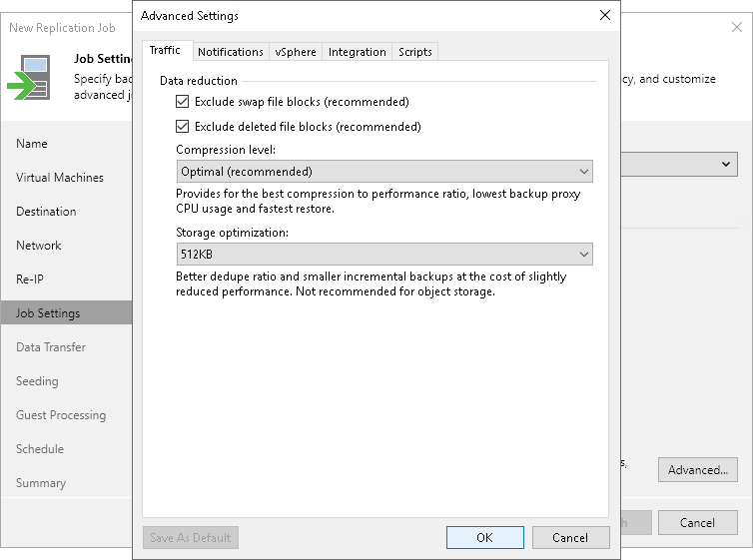
Task: Cancel the New Replication Job wizard
Action: [697, 522]
